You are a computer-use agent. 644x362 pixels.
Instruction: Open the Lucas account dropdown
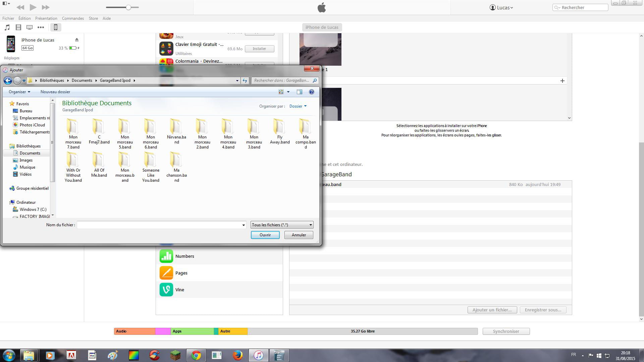tap(501, 7)
